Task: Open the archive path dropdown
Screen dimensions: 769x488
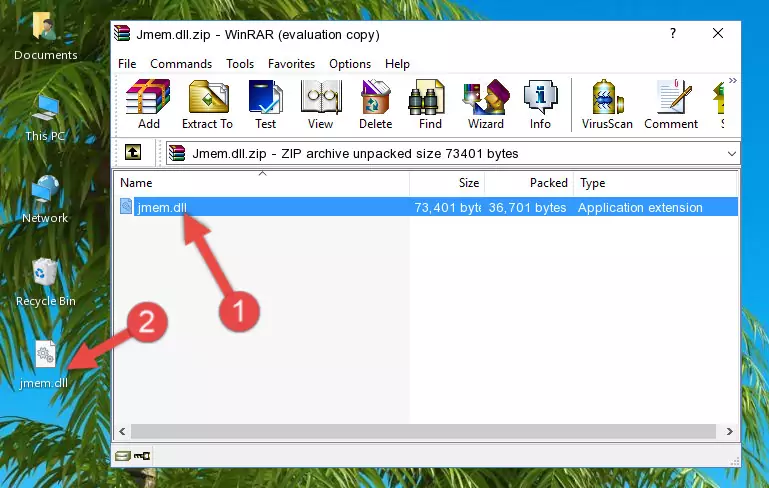Action: click(x=731, y=154)
